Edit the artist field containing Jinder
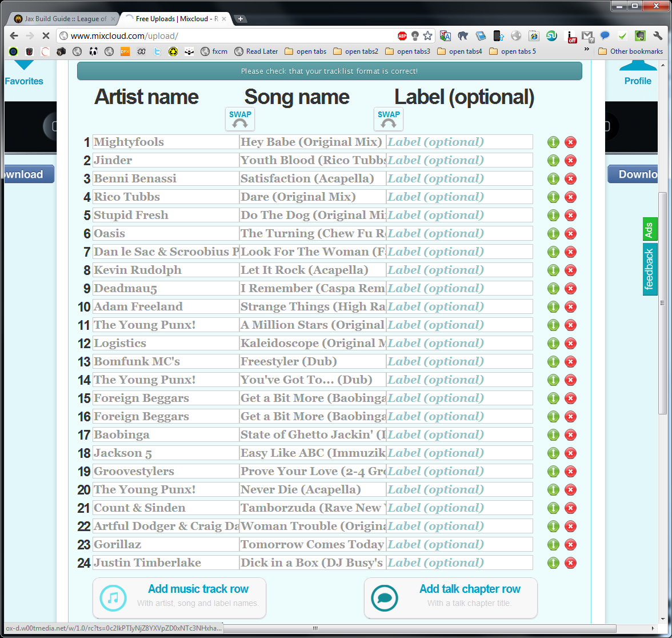672x638 pixels. pos(166,160)
